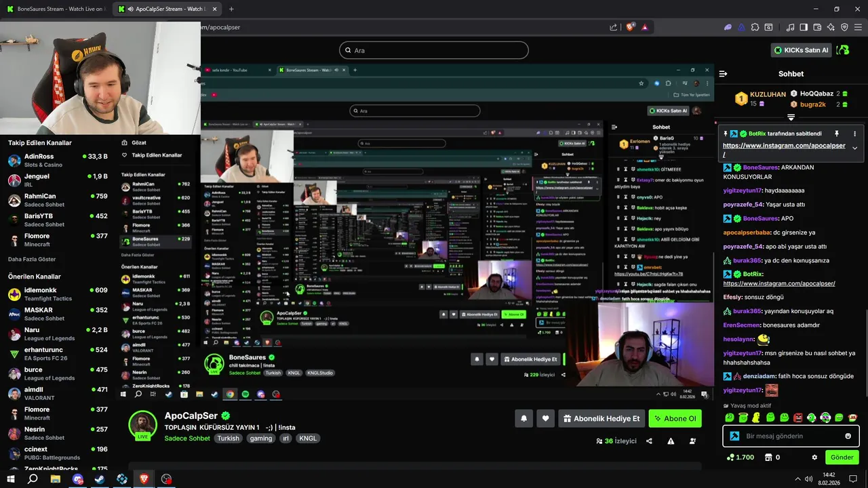Open Steam from the taskbar
Image resolution: width=868 pixels, height=488 pixels.
click(x=100, y=479)
